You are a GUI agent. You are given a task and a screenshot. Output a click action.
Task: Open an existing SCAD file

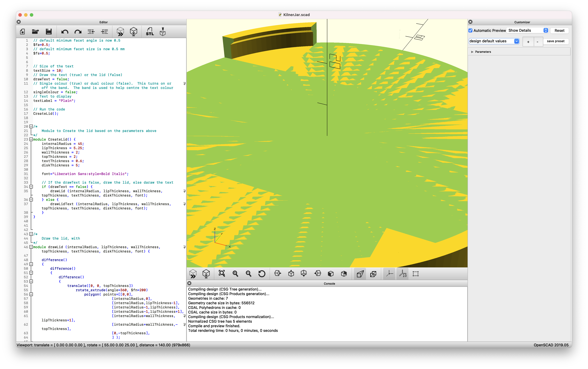click(x=35, y=32)
